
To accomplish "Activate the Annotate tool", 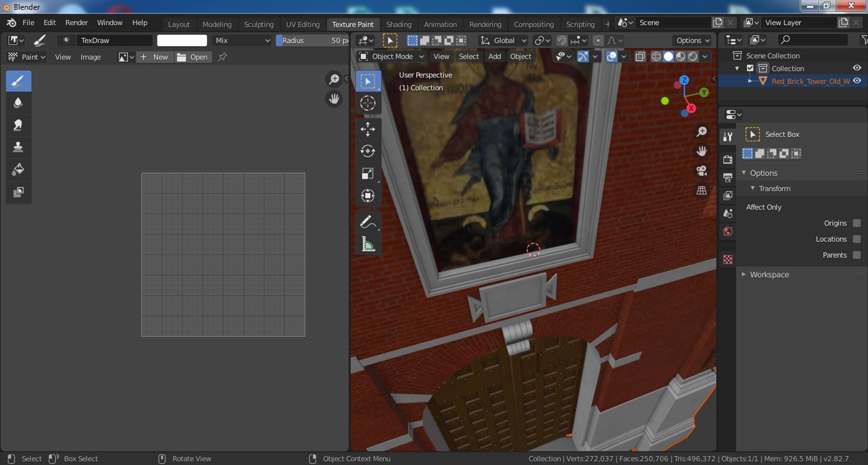I will pyautogui.click(x=368, y=222).
